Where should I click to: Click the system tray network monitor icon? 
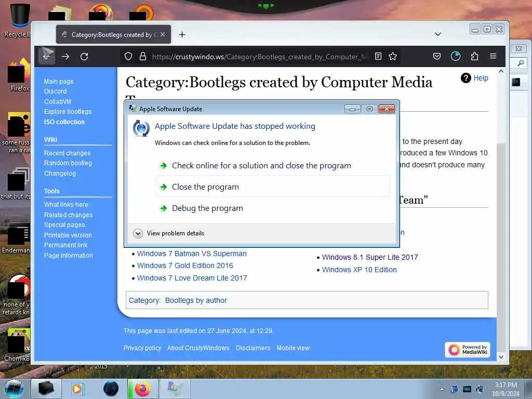[467, 389]
